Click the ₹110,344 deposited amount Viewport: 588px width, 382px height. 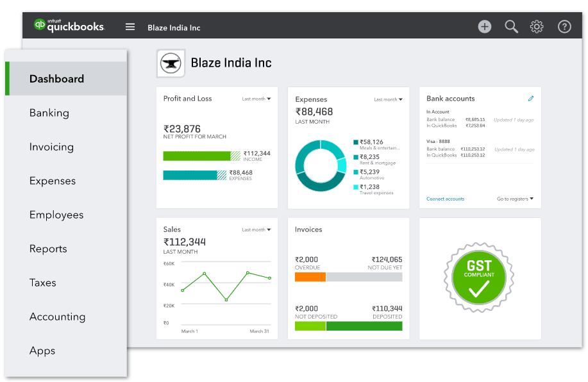click(x=387, y=308)
